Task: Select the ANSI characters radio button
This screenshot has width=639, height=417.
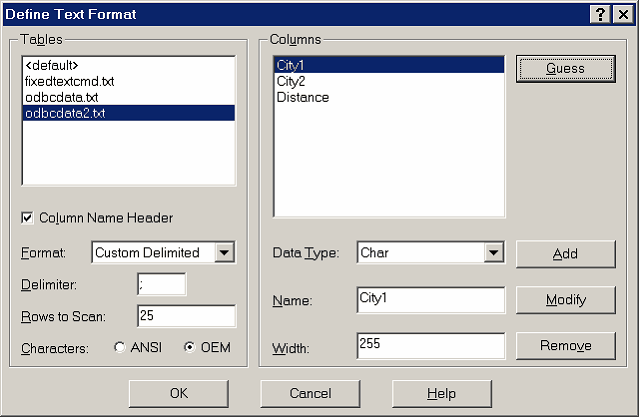Action: coord(121,348)
